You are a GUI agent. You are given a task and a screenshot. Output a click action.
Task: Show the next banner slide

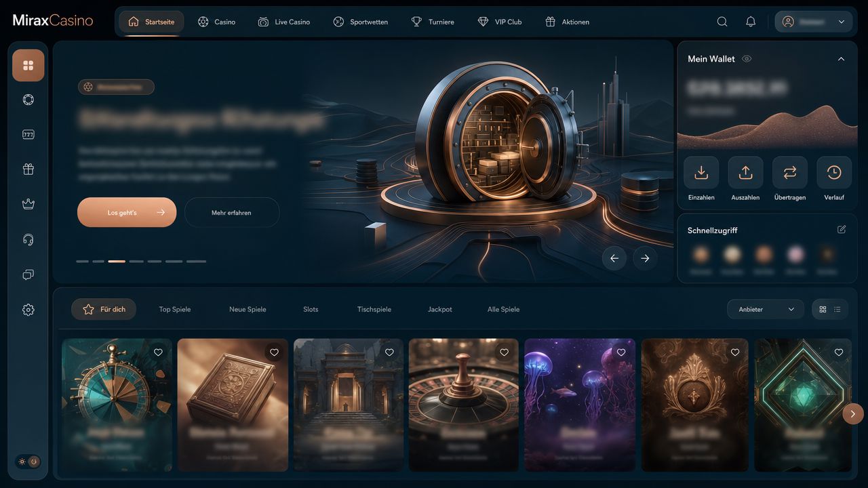coord(645,258)
